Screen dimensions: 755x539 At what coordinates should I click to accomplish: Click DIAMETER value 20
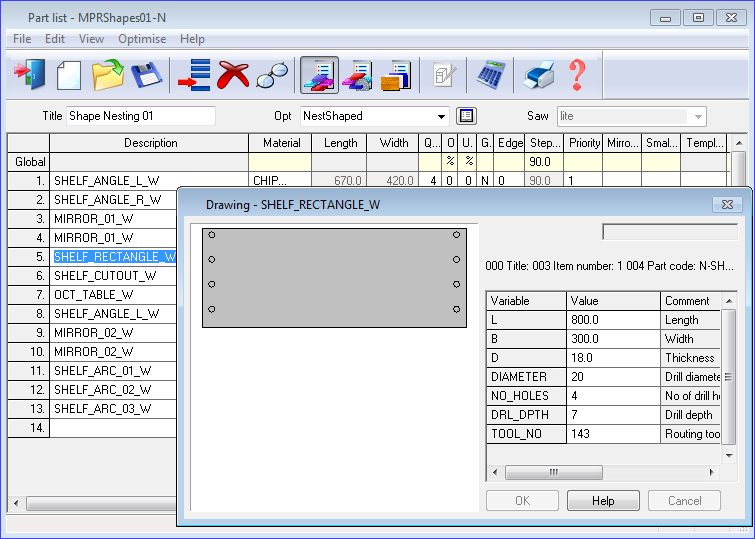613,377
